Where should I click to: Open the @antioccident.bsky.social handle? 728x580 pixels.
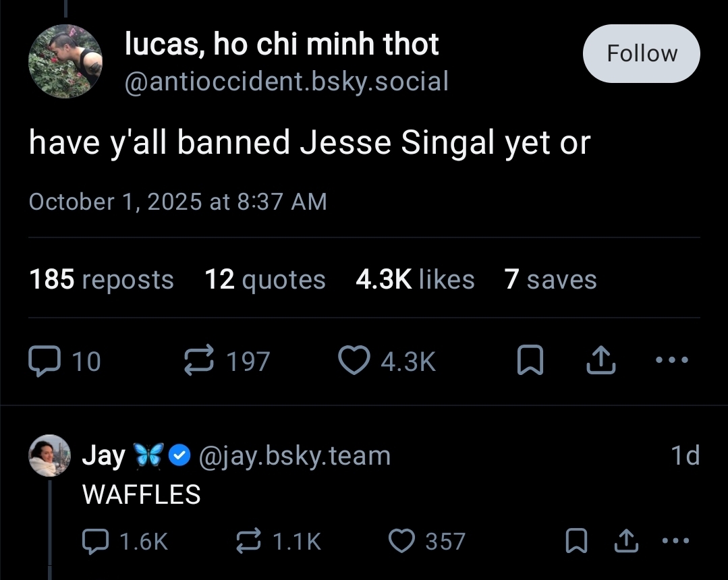click(287, 82)
